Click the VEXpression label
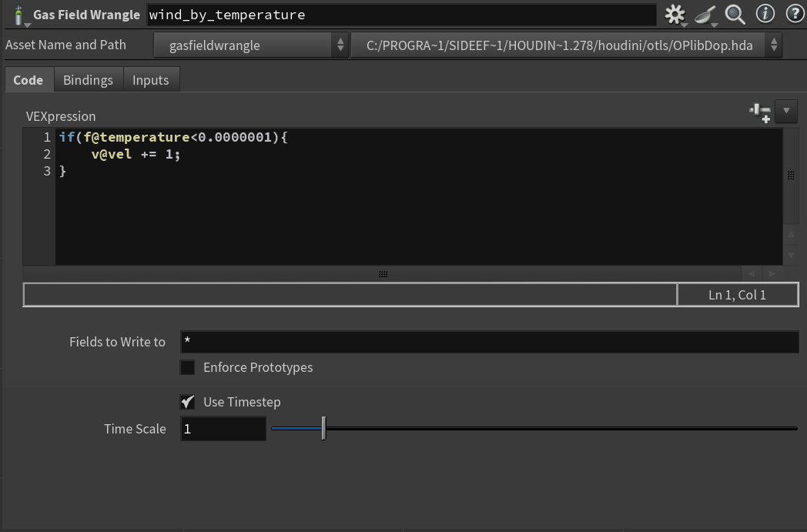The width and height of the screenshot is (807, 532). click(61, 116)
